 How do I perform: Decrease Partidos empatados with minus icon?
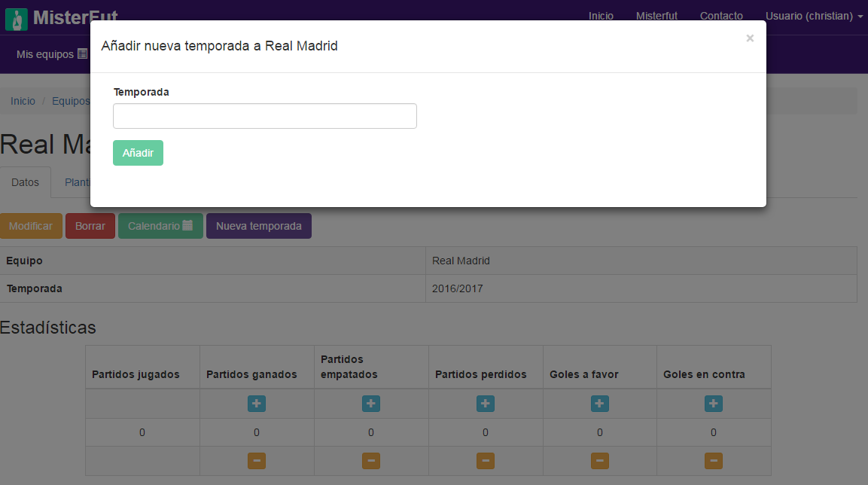[x=371, y=461]
